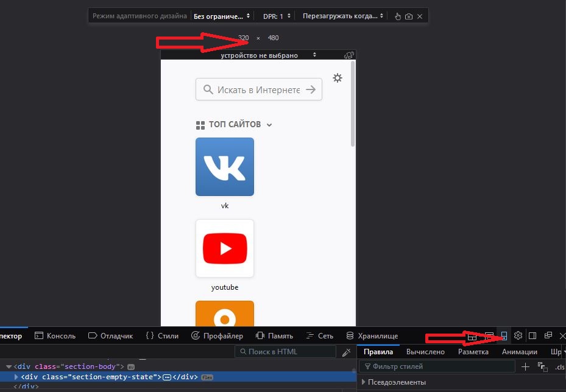Submit search with the arrow icon
This screenshot has height=392, width=566.
311,89
